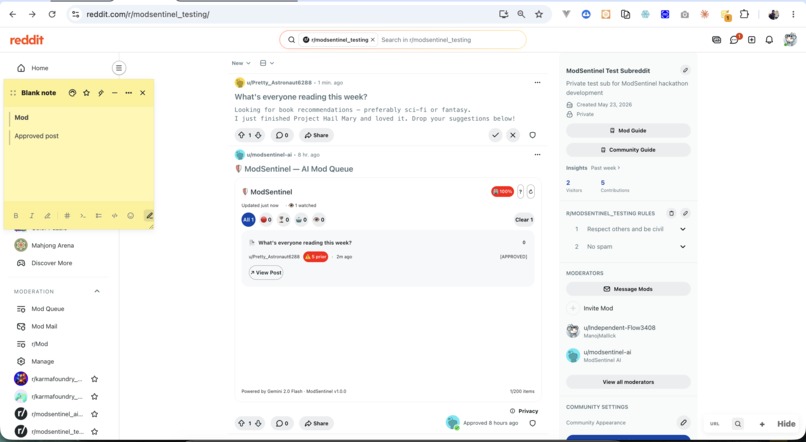Bookmark this page with the star icon
Image resolution: width=806 pixels, height=442 pixels.
[x=539, y=14]
